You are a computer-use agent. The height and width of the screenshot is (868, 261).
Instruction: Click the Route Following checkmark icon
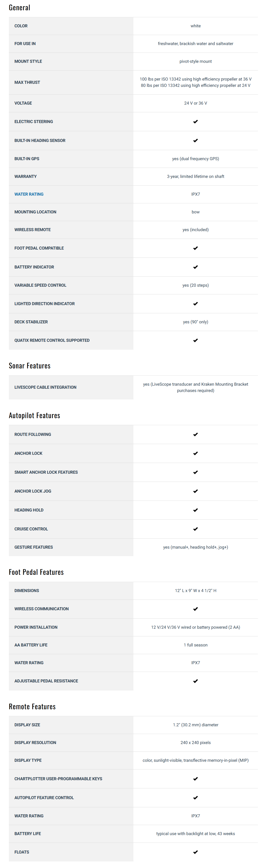pyautogui.click(x=196, y=435)
